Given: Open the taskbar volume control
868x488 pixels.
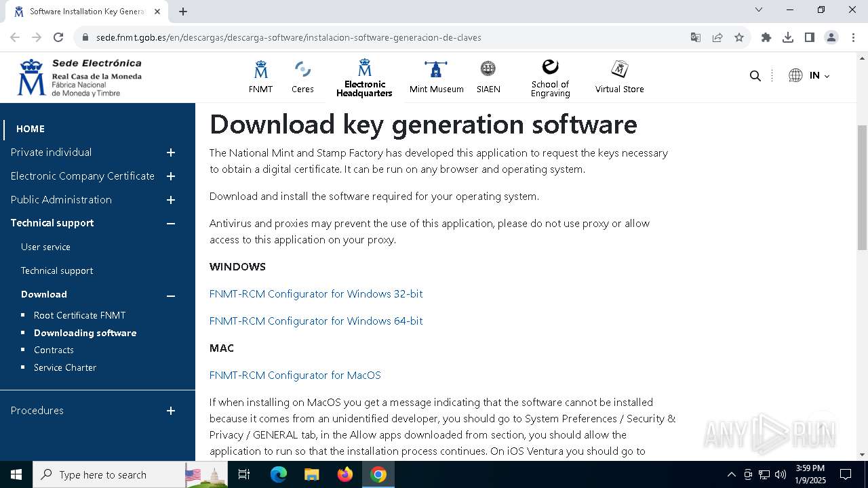Looking at the screenshot, I should pyautogui.click(x=781, y=474).
